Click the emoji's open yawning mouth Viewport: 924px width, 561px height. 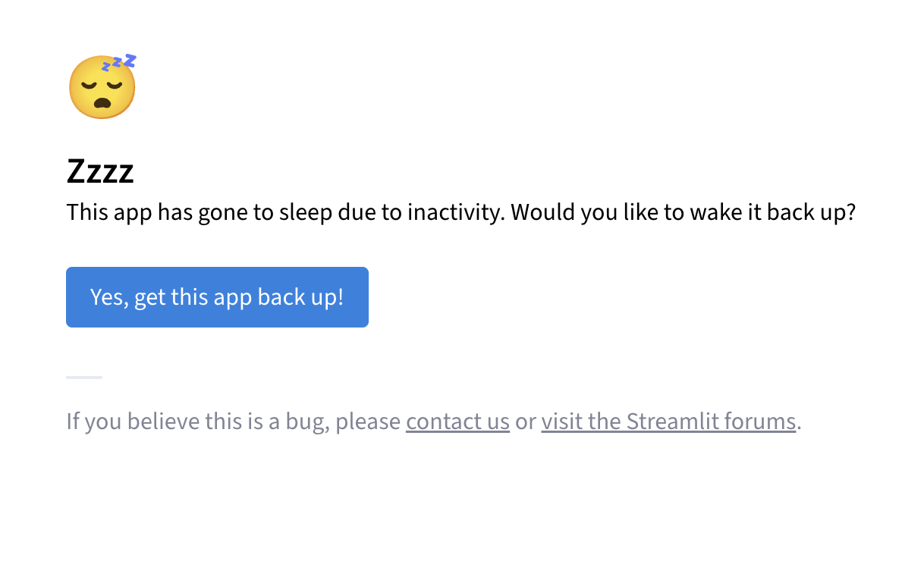coord(102,103)
